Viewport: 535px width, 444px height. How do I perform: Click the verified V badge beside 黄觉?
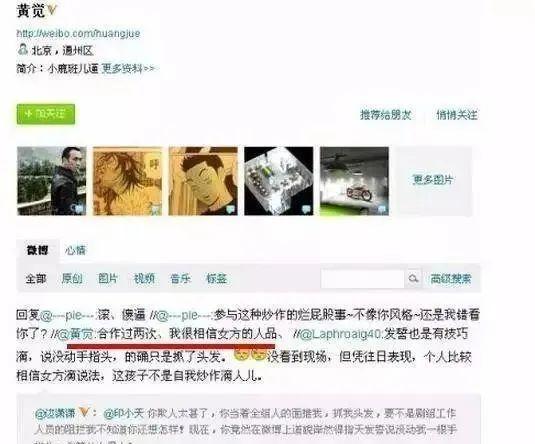[x=52, y=10]
